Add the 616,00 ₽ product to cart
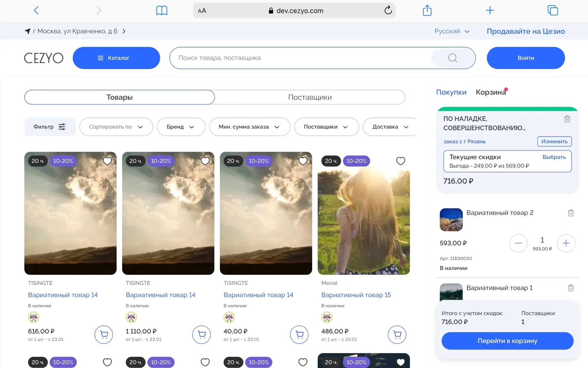The height and width of the screenshot is (368, 588). 104,334
